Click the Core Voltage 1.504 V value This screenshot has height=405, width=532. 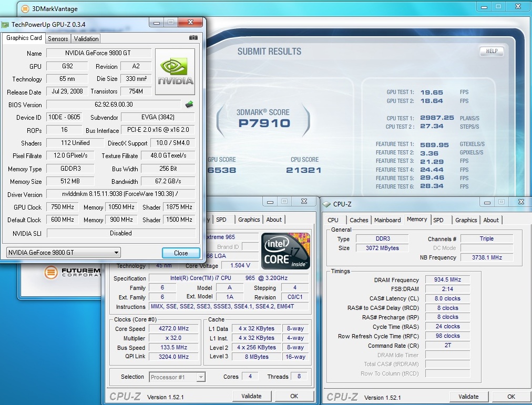pyautogui.click(x=240, y=265)
